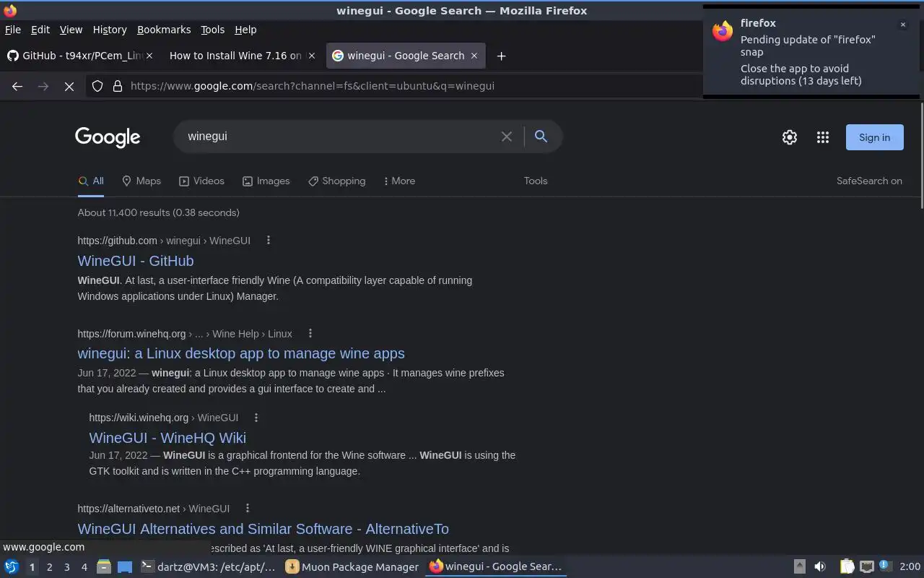
Task: Open the SafeSearch on setting
Action: (869, 181)
